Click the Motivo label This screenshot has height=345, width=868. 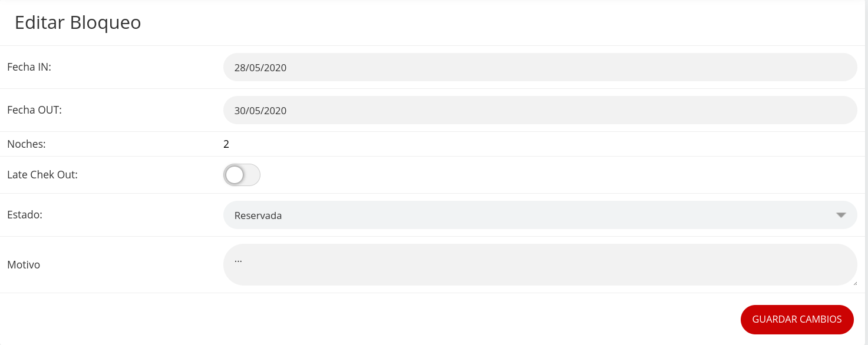pos(24,265)
